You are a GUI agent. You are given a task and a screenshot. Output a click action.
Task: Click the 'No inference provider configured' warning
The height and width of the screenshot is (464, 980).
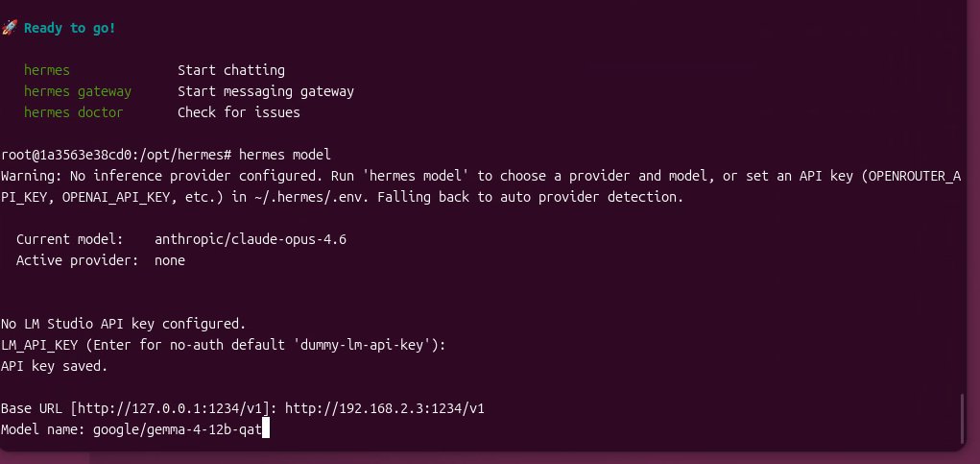[x=481, y=186]
